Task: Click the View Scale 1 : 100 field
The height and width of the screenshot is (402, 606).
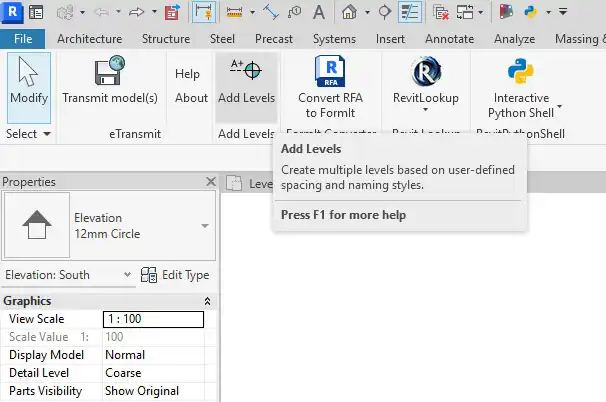Action: click(153, 319)
